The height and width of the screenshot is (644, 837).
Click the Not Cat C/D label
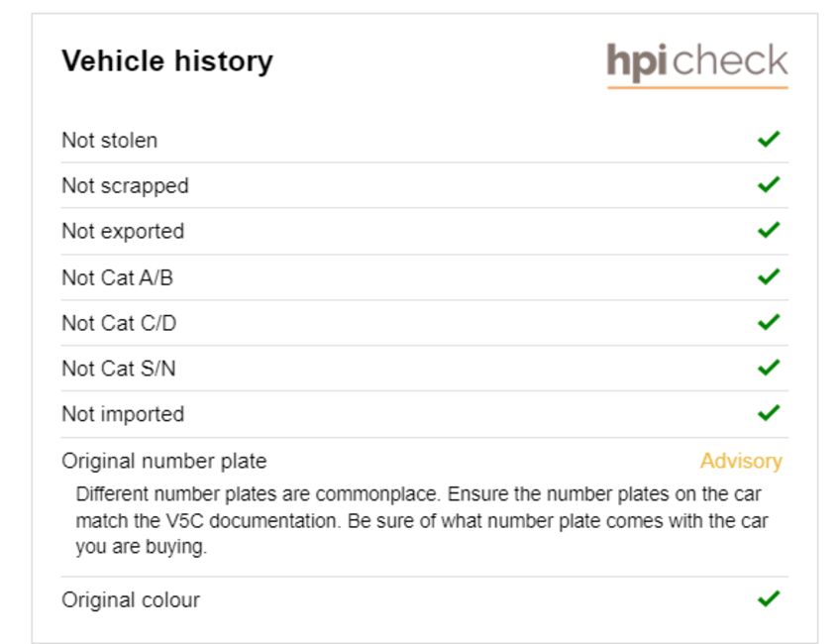tap(119, 323)
